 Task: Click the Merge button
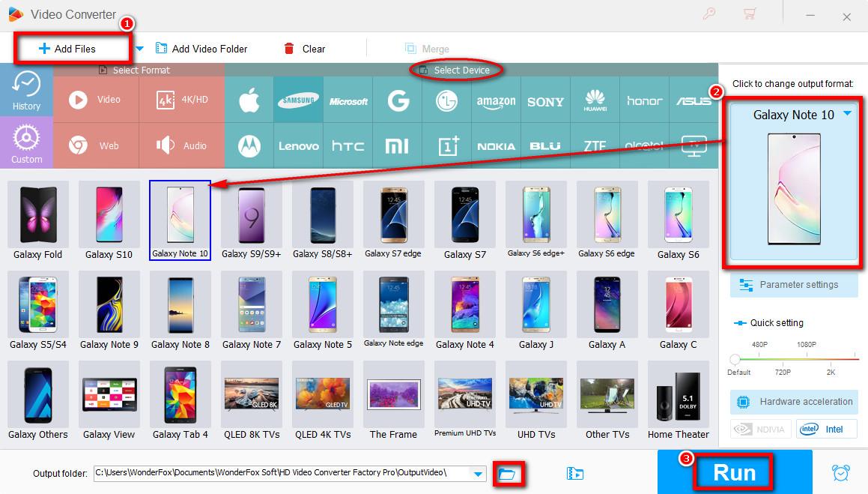[427, 49]
